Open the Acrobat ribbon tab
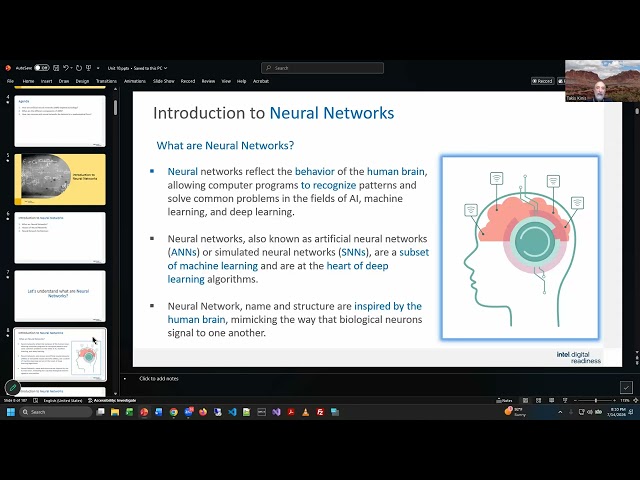 click(261, 81)
